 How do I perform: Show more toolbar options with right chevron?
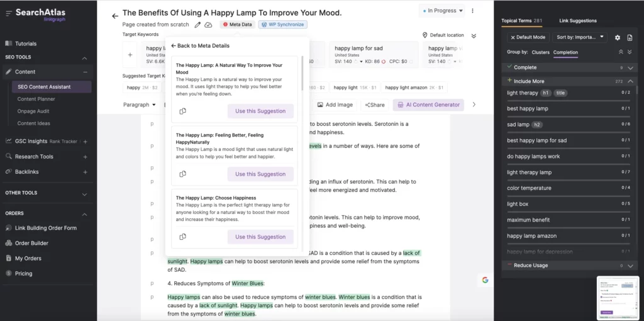click(474, 105)
